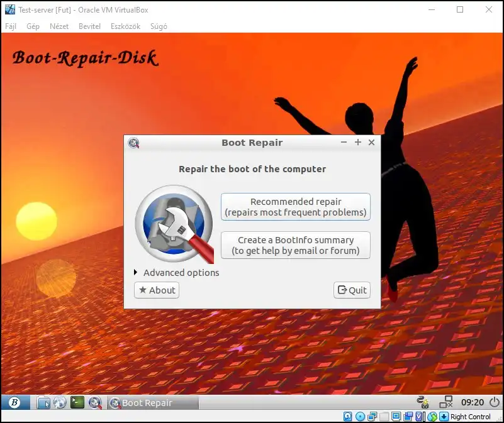Screen dimensions: 504x423
Task: Launch the terminal from the panel
Action: point(77,402)
